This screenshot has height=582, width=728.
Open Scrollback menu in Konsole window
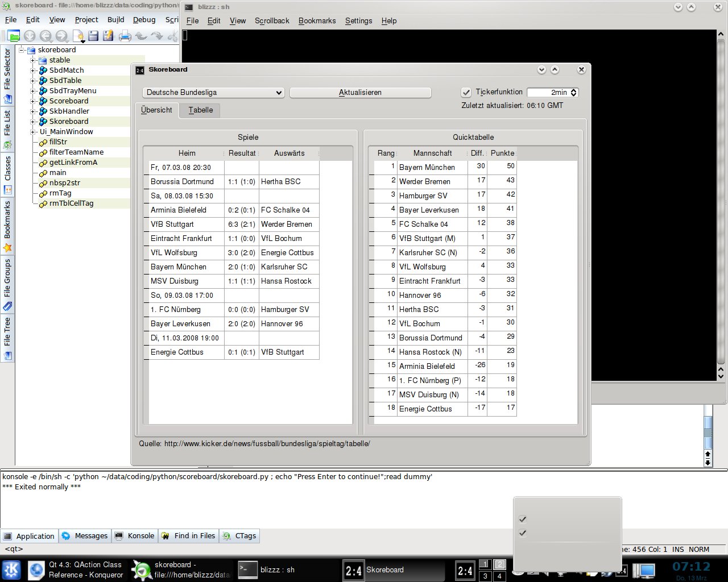click(272, 20)
